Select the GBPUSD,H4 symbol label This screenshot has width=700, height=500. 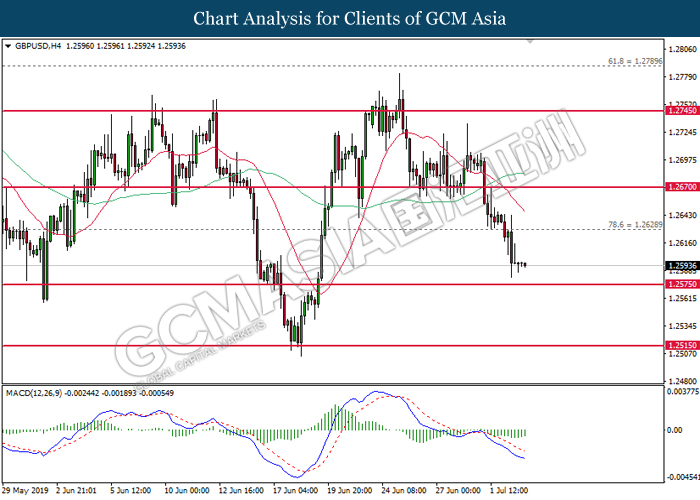tap(38, 46)
